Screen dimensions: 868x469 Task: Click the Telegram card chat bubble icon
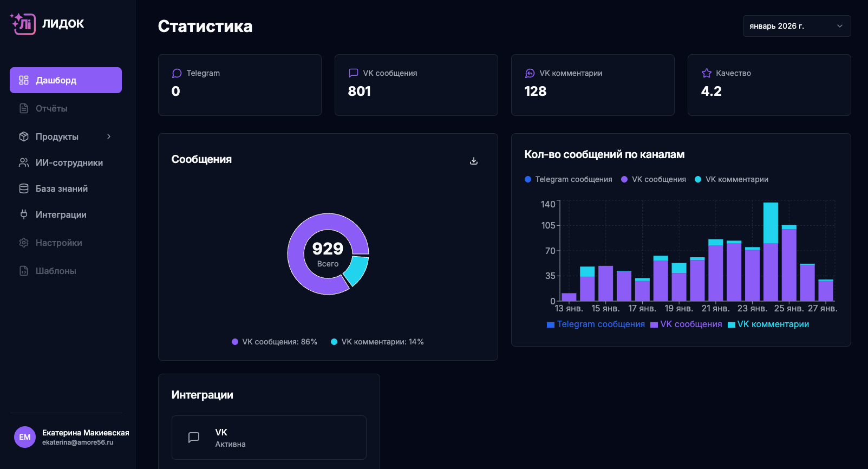[177, 73]
